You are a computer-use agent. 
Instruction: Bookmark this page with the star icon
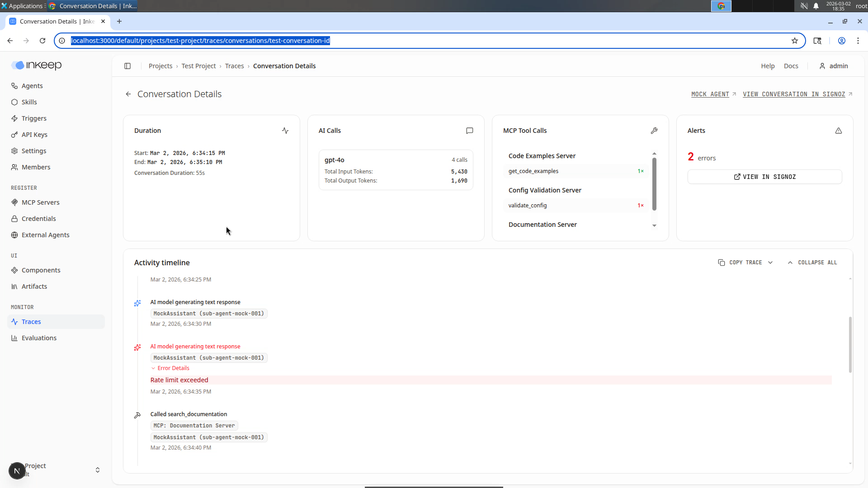tap(795, 41)
